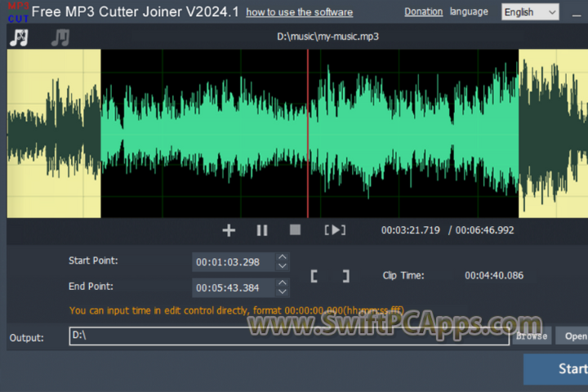This screenshot has width=588, height=392.
Task: Click the Start button
Action: click(x=556, y=369)
